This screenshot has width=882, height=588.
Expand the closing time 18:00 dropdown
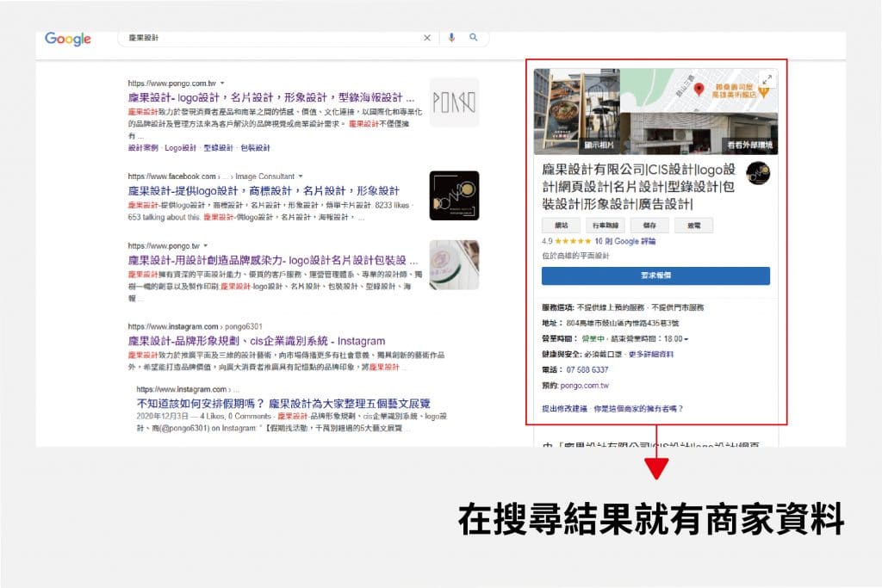[686, 338]
